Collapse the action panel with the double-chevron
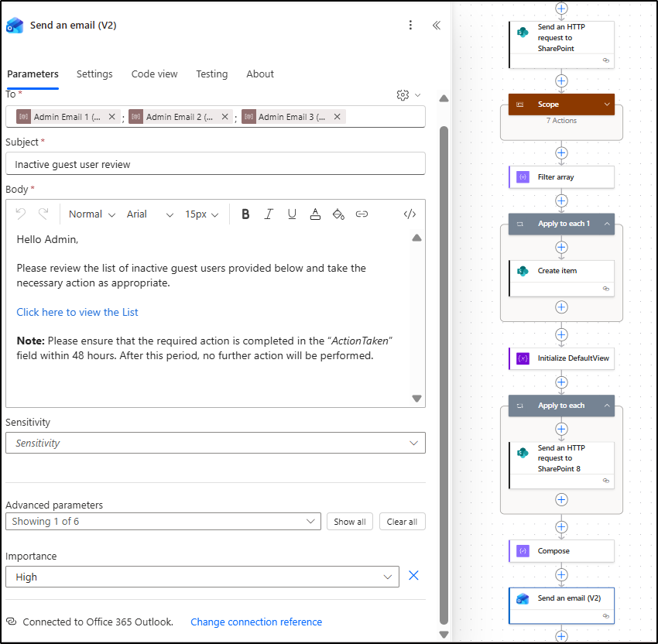Image resolution: width=658 pixels, height=644 pixels. pyautogui.click(x=436, y=25)
